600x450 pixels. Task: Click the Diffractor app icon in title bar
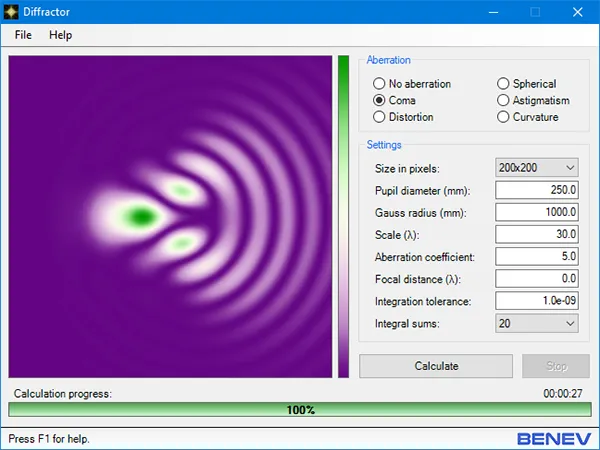(11, 12)
